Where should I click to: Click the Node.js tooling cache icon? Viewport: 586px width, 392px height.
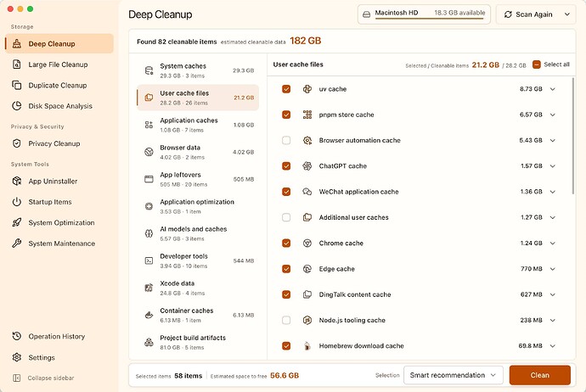[307, 320]
